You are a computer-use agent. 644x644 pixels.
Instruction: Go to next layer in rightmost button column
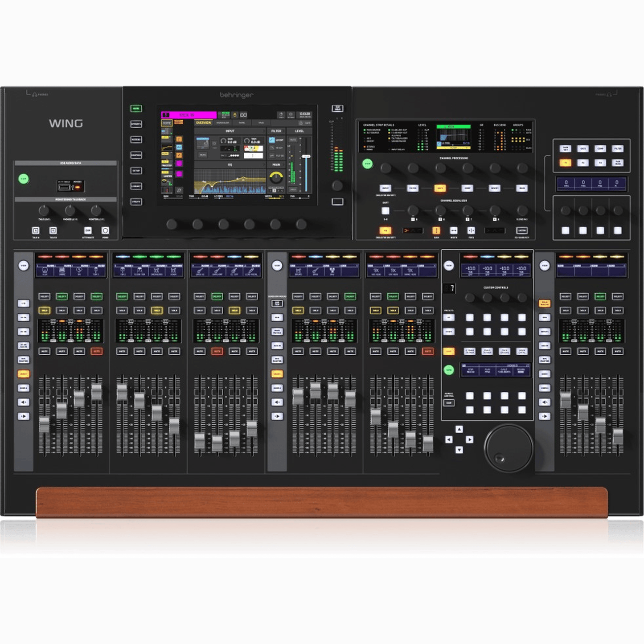pos(545,416)
